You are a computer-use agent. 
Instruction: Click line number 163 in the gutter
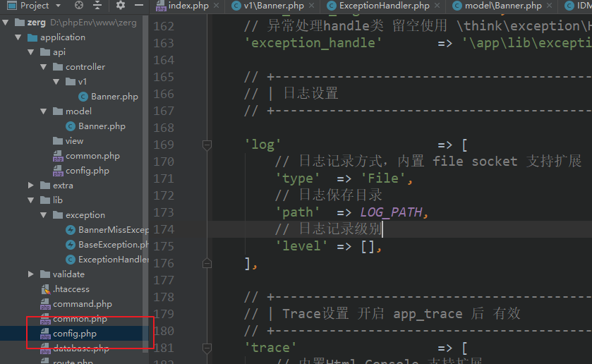[164, 43]
